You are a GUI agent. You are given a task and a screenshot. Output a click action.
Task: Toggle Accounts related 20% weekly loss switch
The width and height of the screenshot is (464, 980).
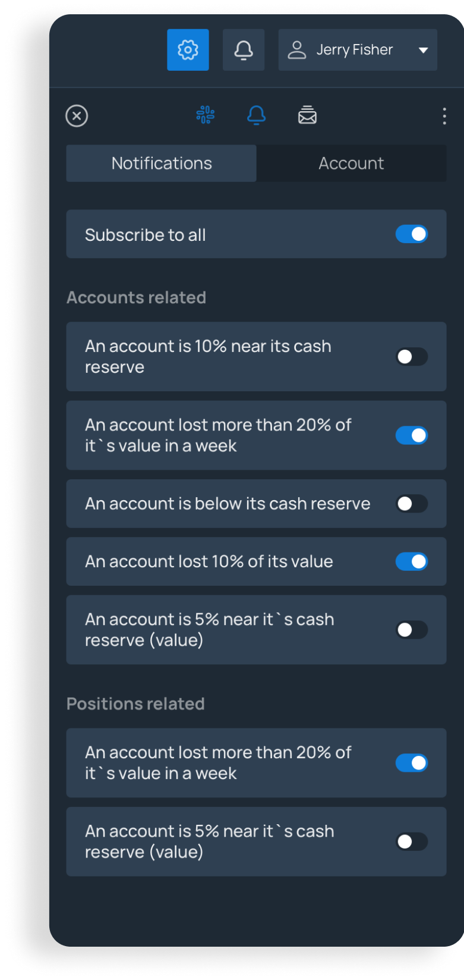point(412,435)
